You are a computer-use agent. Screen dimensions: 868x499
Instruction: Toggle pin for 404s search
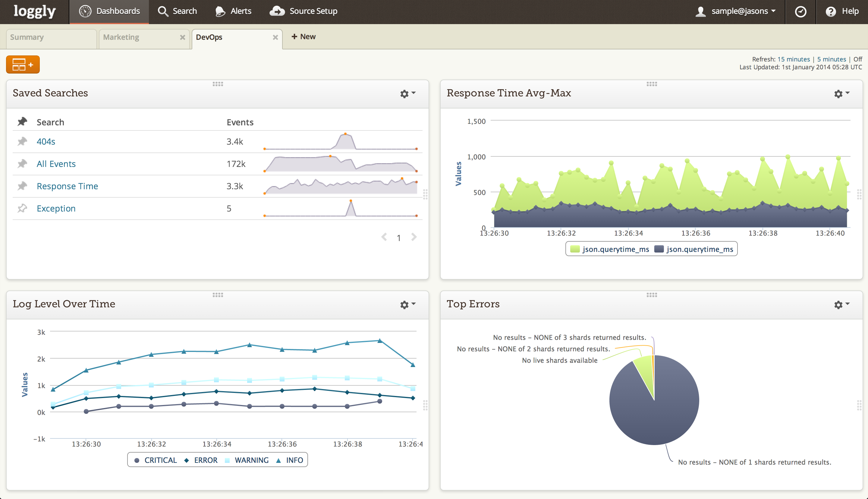pos(22,141)
